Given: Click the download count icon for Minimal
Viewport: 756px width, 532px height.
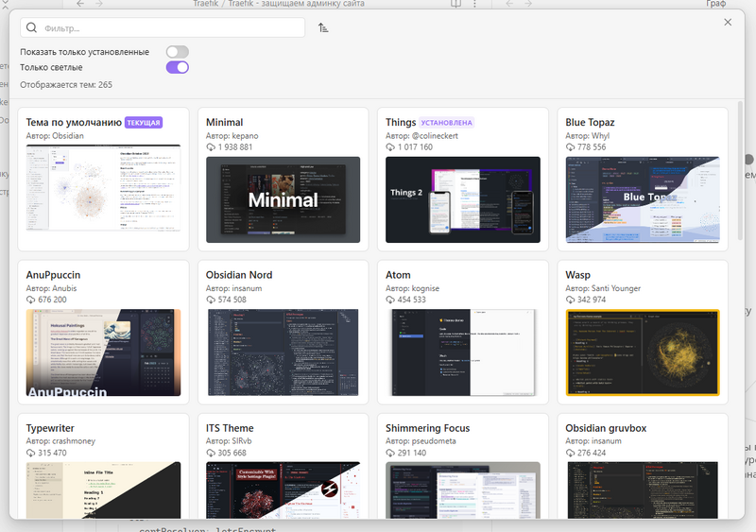Looking at the screenshot, I should pos(211,147).
